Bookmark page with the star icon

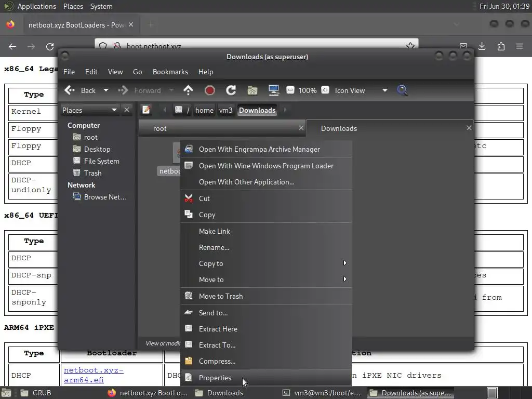[x=410, y=46]
